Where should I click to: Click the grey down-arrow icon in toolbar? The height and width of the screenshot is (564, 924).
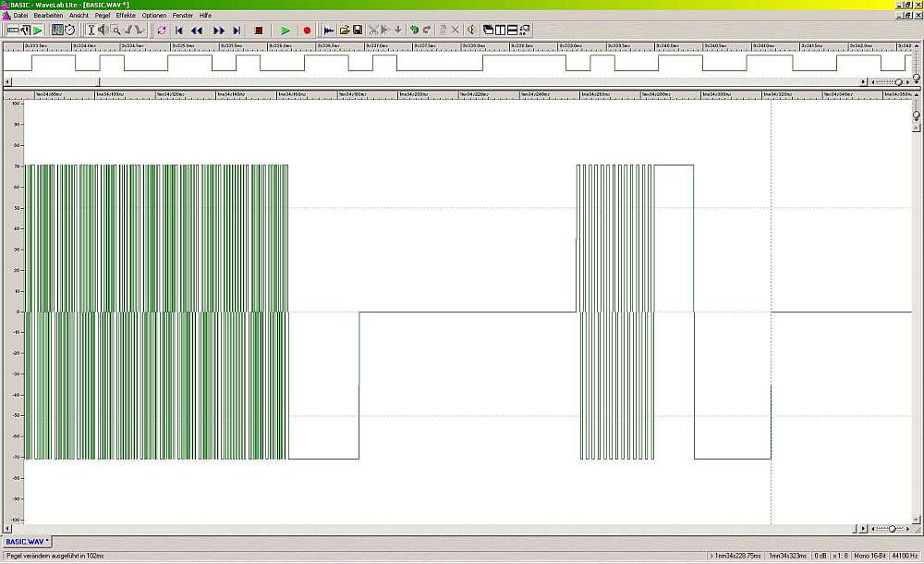(x=397, y=31)
